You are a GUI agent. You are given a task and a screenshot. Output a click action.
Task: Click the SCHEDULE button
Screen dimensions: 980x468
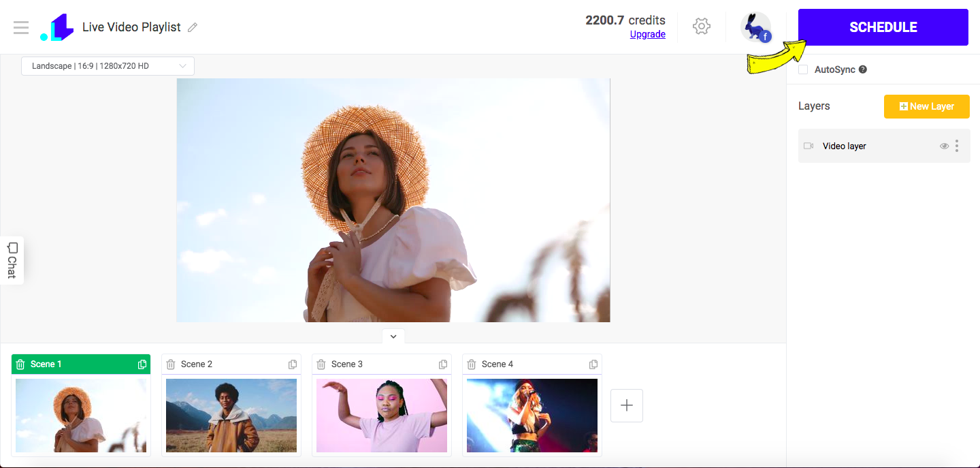(883, 27)
